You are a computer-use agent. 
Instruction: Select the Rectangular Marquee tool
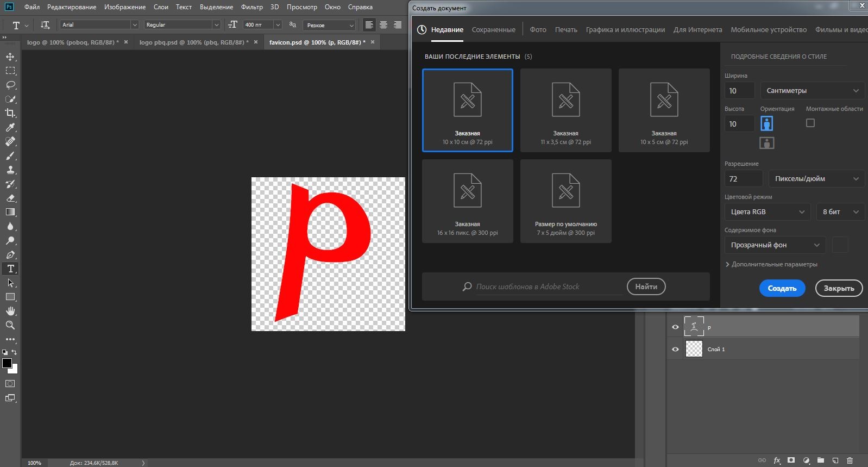click(x=10, y=71)
